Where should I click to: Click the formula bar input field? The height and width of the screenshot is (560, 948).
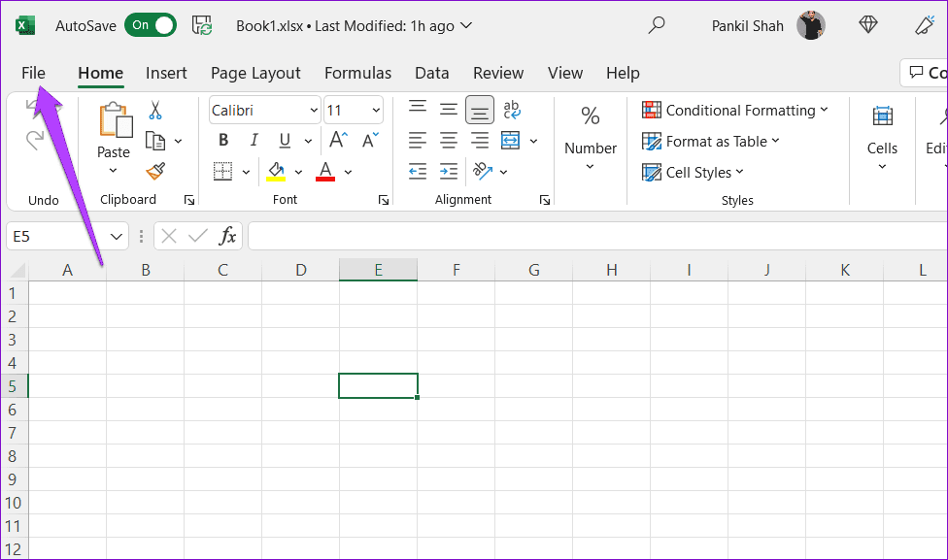click(x=597, y=236)
